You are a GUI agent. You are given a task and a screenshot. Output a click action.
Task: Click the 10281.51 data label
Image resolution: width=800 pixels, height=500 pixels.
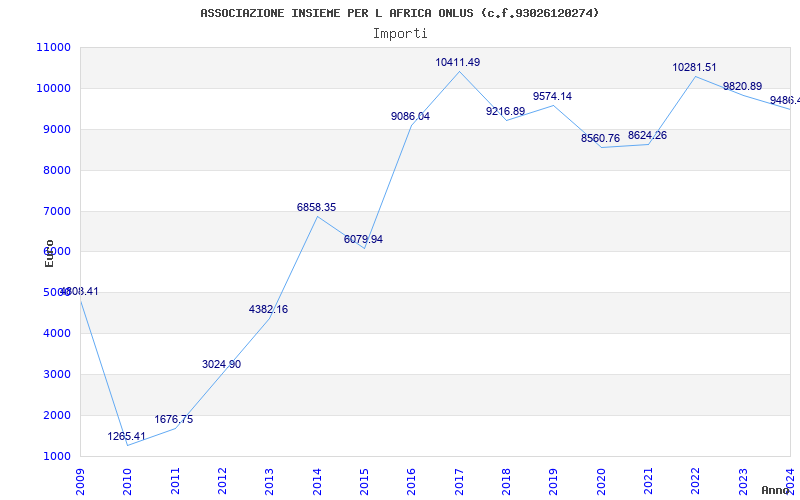(x=694, y=67)
